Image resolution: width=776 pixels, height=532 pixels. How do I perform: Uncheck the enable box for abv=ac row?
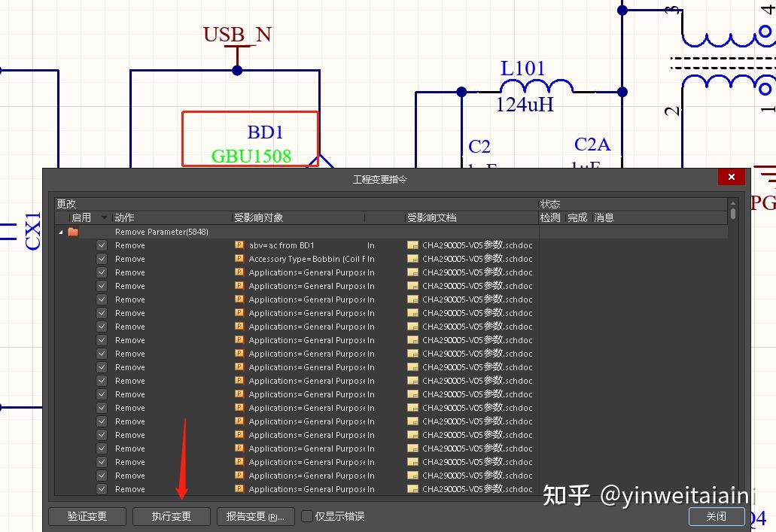coord(102,245)
